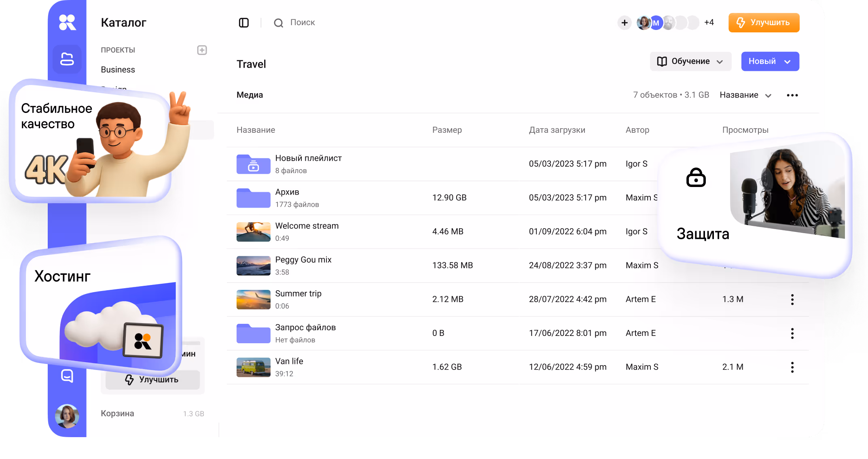Open the Название sort dropdown
Viewport: 868px width, 459px height.
(x=745, y=95)
